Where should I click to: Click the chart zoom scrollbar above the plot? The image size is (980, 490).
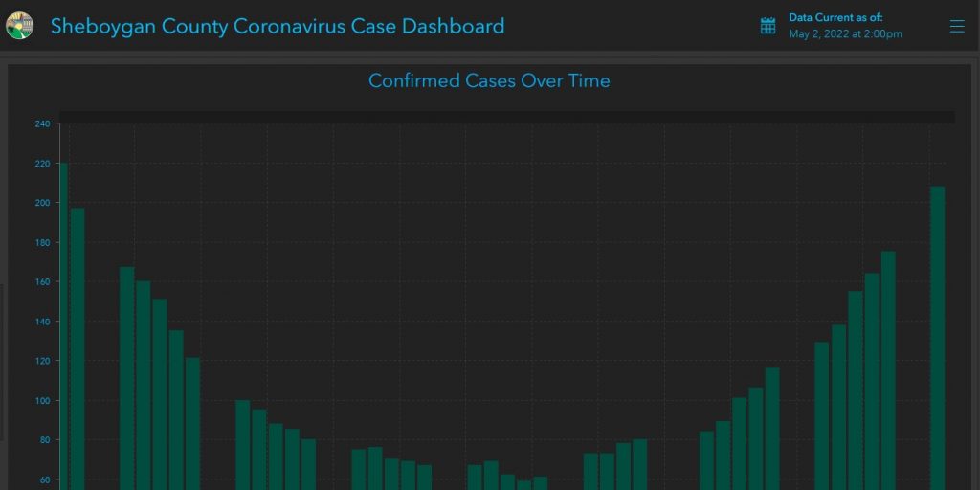[507, 117]
